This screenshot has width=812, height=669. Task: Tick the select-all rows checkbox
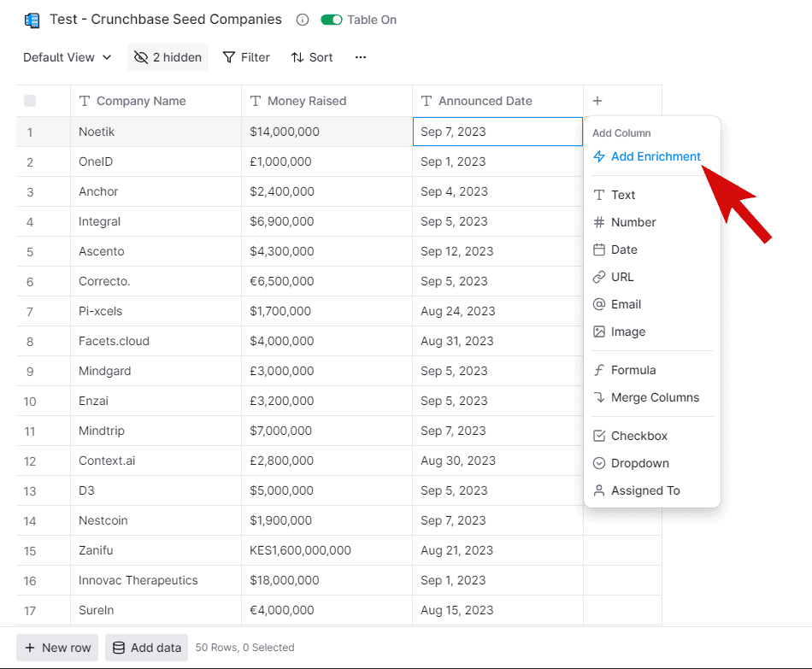coord(30,101)
